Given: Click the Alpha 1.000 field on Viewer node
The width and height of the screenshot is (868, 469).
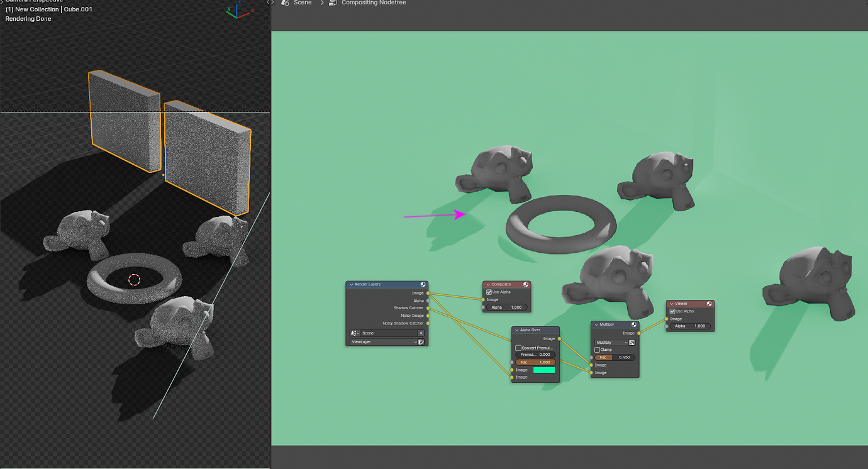Looking at the screenshot, I should (691, 326).
